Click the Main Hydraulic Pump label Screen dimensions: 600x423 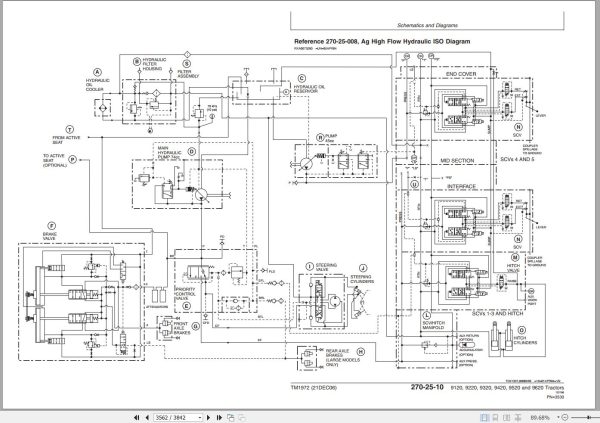(x=169, y=152)
